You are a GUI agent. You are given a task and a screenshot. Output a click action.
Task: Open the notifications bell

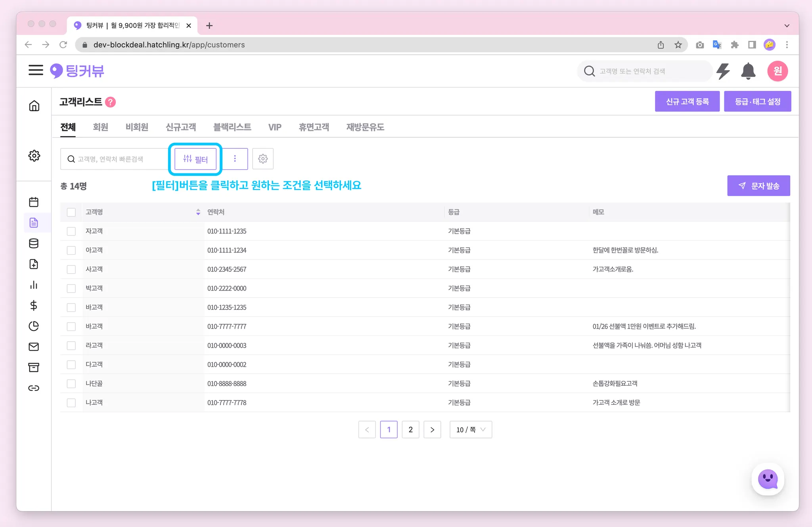[x=748, y=71]
